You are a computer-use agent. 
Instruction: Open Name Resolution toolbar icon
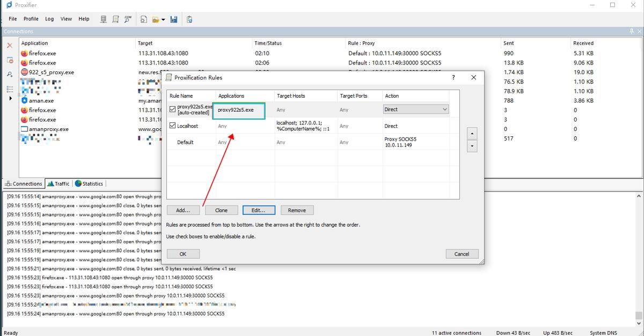[128, 19]
